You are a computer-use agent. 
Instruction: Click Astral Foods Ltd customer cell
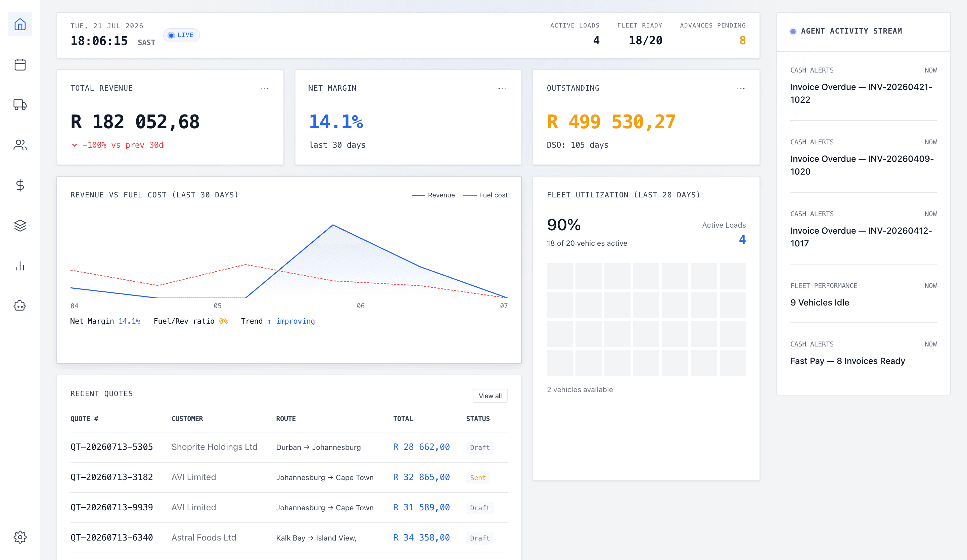coord(204,538)
